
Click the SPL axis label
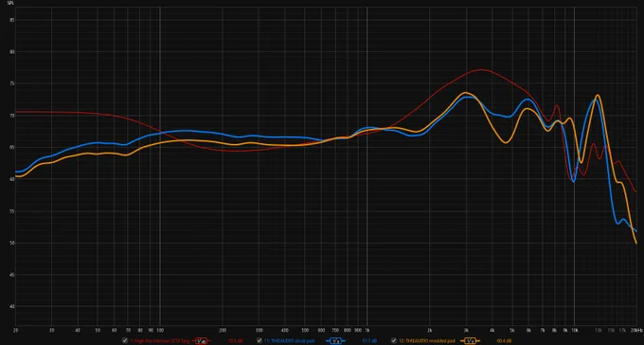coord(10,3)
